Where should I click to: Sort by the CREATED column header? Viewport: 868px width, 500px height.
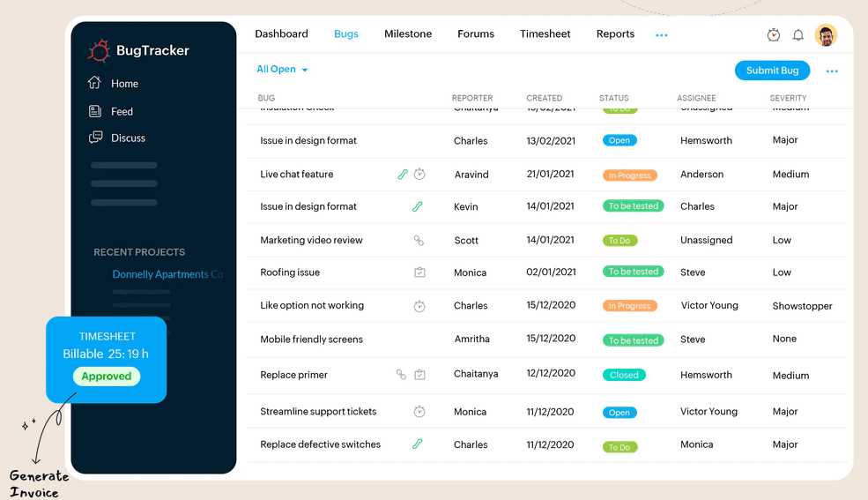click(x=545, y=98)
